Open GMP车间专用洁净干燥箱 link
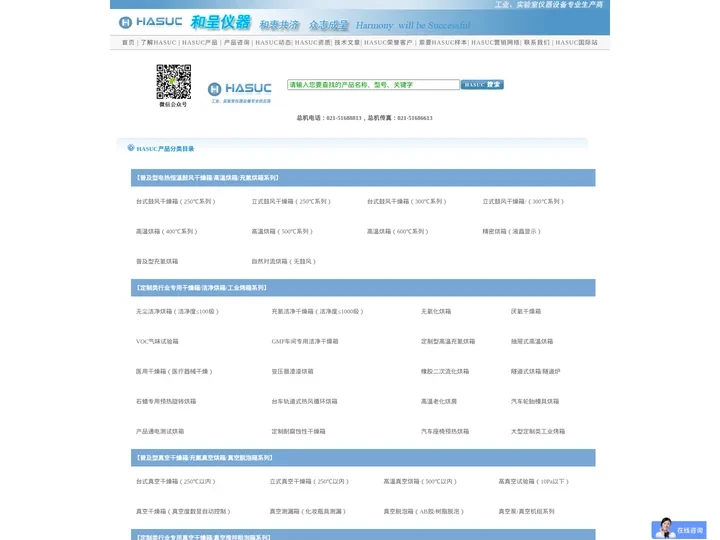720x540 pixels. (x=305, y=341)
